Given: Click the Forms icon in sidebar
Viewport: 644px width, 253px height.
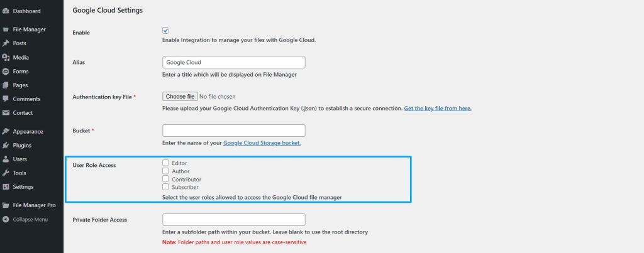Looking at the screenshot, I should coord(5,72).
